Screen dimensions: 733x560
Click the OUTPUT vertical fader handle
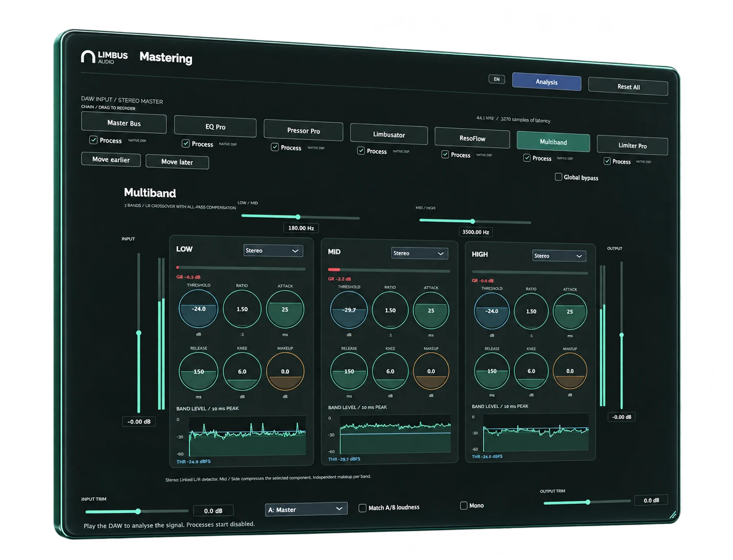click(x=622, y=335)
